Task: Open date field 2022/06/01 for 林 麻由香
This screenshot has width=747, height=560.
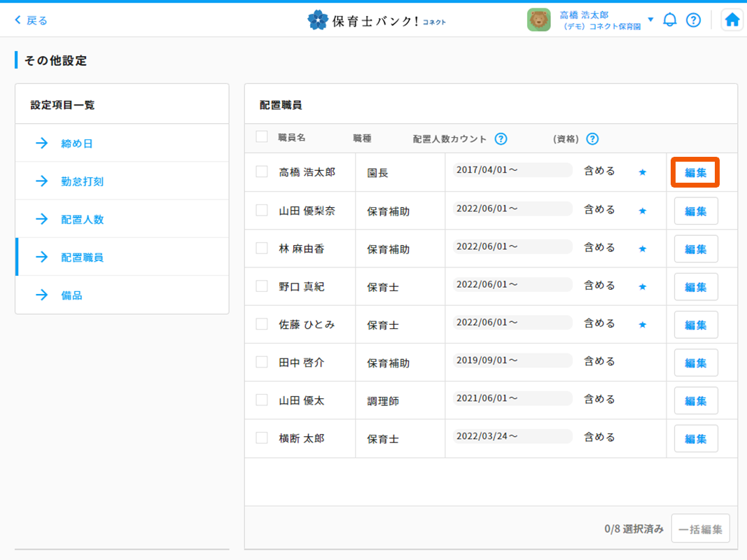Action: (512, 247)
